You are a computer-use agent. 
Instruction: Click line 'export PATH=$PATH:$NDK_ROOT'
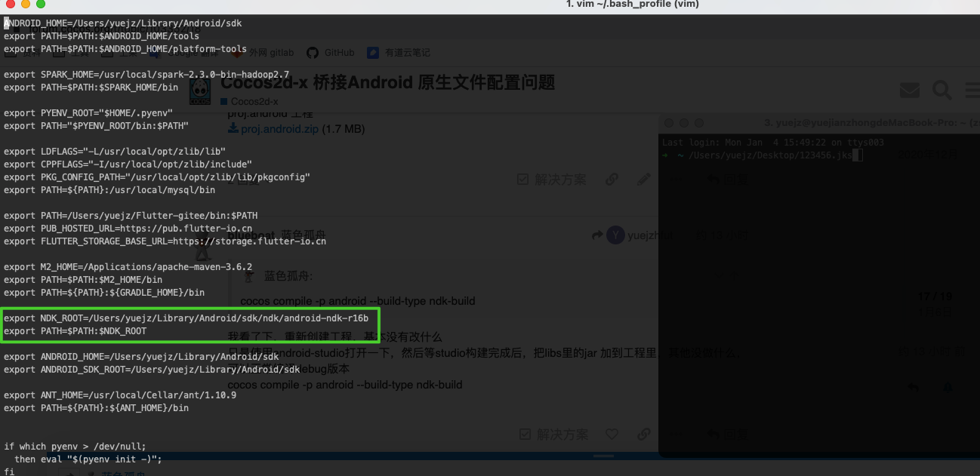pos(75,330)
